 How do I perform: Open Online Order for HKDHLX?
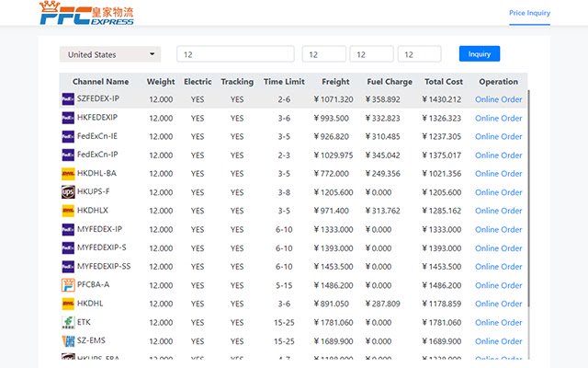[x=498, y=211]
